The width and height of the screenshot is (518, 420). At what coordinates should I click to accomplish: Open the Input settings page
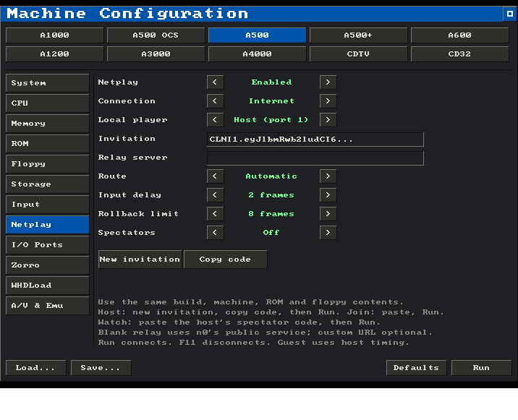[48, 205]
